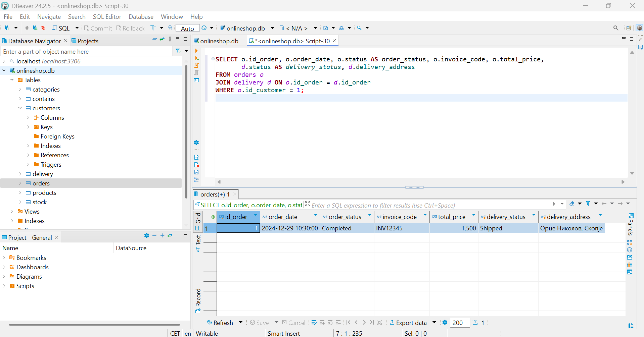Execute SQL statement with orange arrow icon
Image resolution: width=644 pixels, height=337 pixels.
point(196,51)
